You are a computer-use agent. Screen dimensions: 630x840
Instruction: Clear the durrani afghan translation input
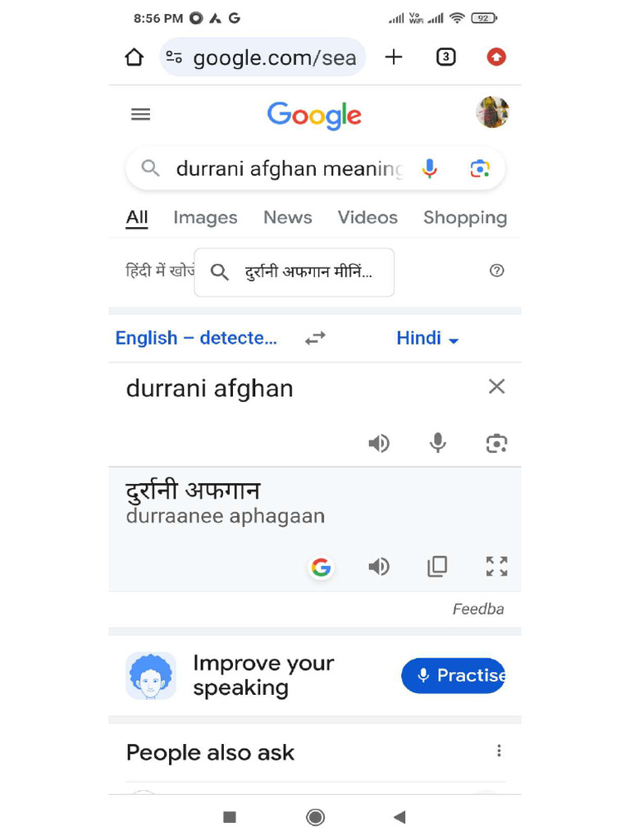[496, 386]
